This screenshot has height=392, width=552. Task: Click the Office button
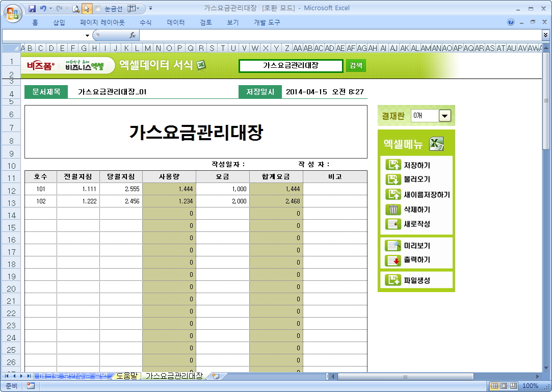pyautogui.click(x=12, y=12)
